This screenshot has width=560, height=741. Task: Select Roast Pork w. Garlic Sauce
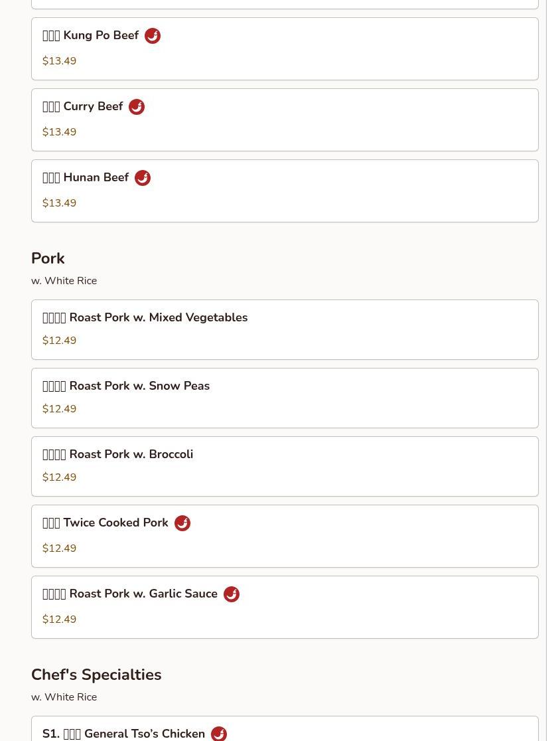285,608
